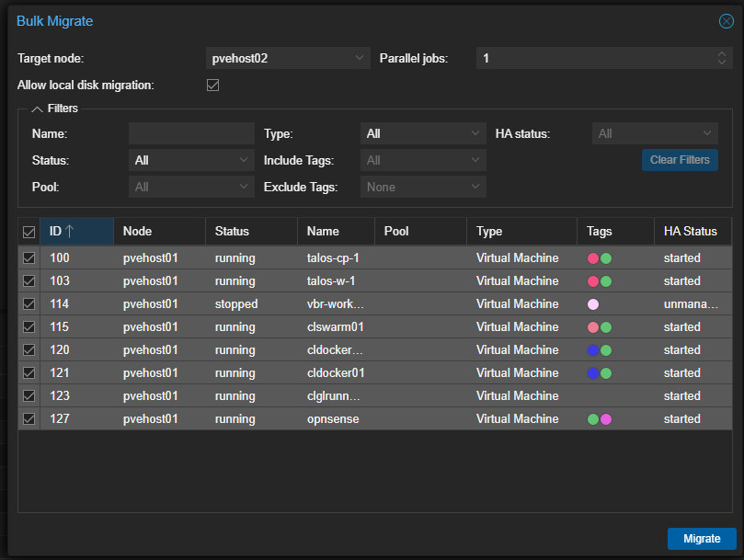The height and width of the screenshot is (560, 744).
Task: Start migration with the Migrate button
Action: pyautogui.click(x=701, y=538)
